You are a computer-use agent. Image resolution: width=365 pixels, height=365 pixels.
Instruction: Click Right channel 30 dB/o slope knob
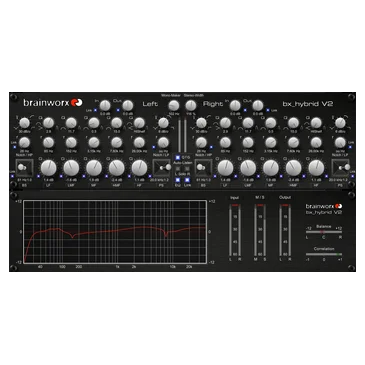click(201, 123)
